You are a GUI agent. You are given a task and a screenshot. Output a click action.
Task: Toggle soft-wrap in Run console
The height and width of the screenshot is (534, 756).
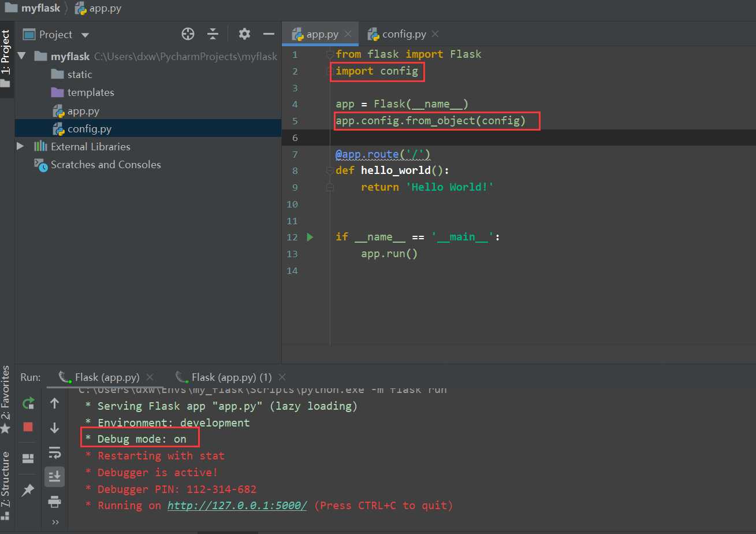(x=55, y=452)
